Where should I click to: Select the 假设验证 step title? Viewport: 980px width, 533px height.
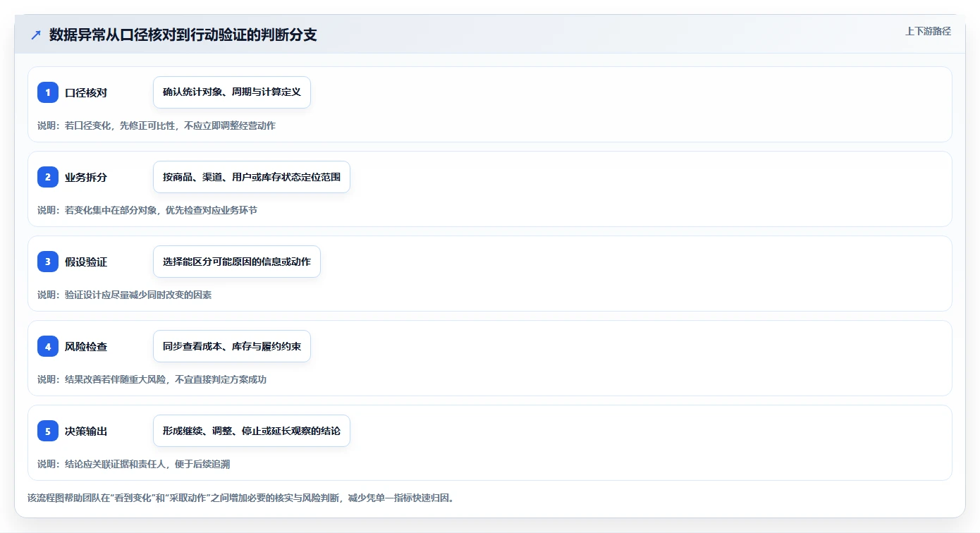pyautogui.click(x=86, y=262)
